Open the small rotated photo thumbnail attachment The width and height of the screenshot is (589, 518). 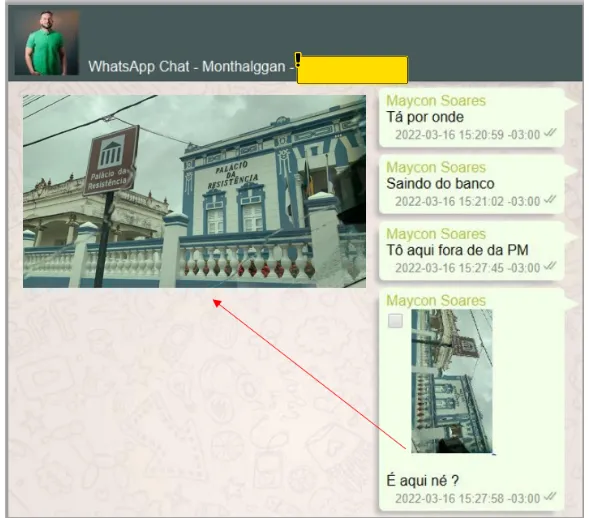[x=452, y=381]
